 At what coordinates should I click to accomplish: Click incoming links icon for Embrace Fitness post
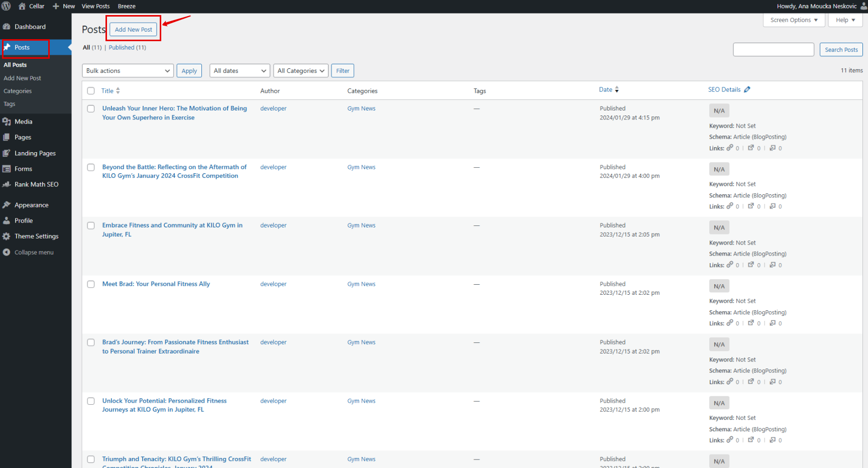773,265
